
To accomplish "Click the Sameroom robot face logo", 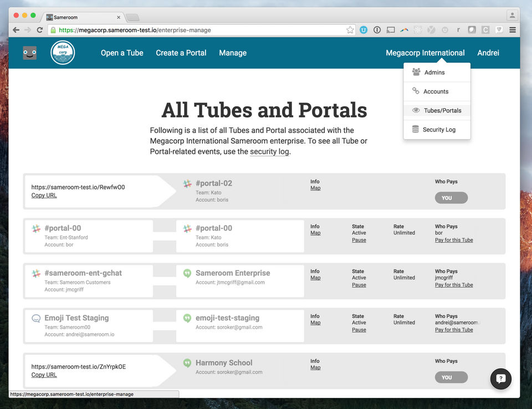I will [30, 53].
